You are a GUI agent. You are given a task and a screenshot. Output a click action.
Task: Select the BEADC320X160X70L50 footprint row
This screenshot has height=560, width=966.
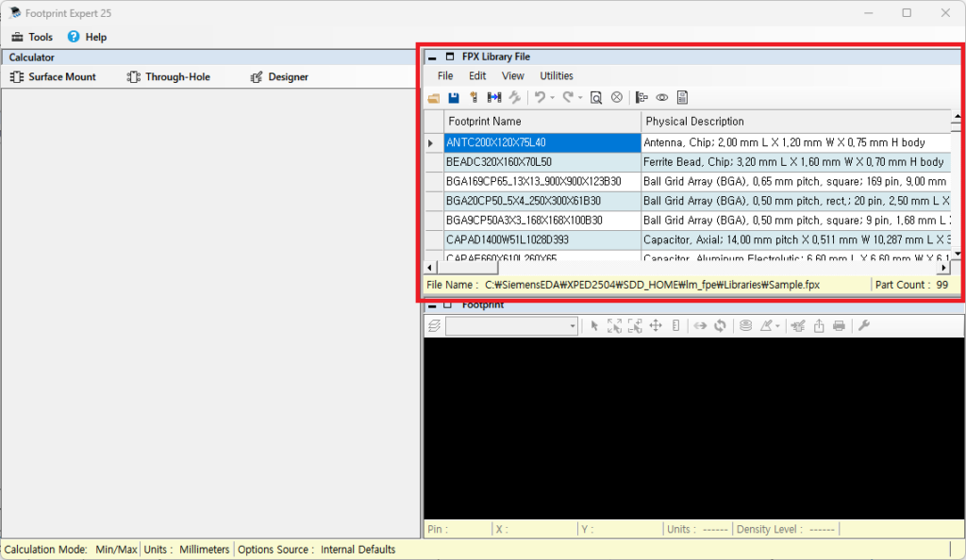(542, 162)
